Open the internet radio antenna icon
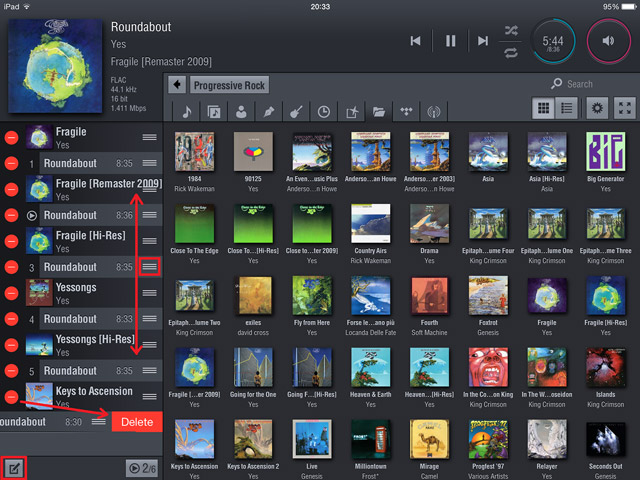This screenshot has width=640, height=480. pyautogui.click(x=434, y=112)
